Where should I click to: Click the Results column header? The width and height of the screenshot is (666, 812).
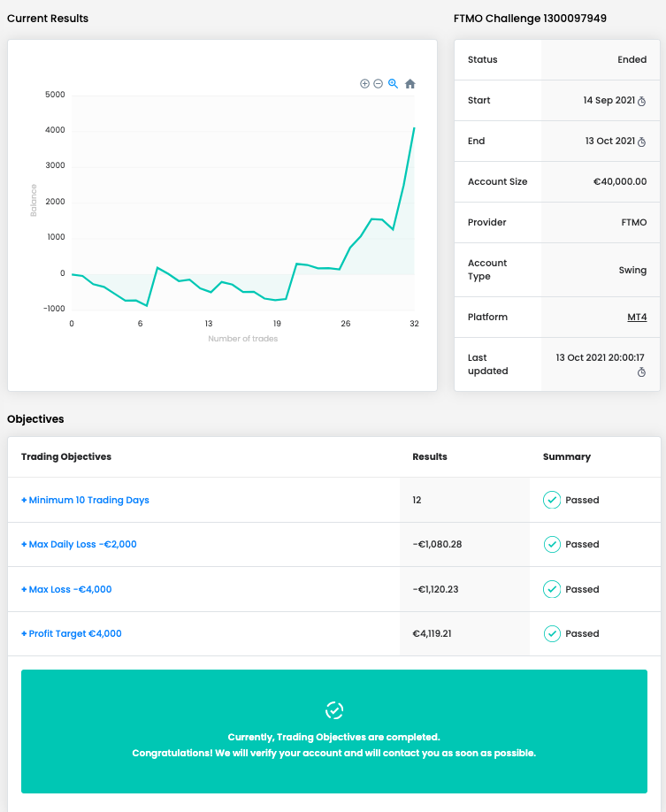point(430,456)
